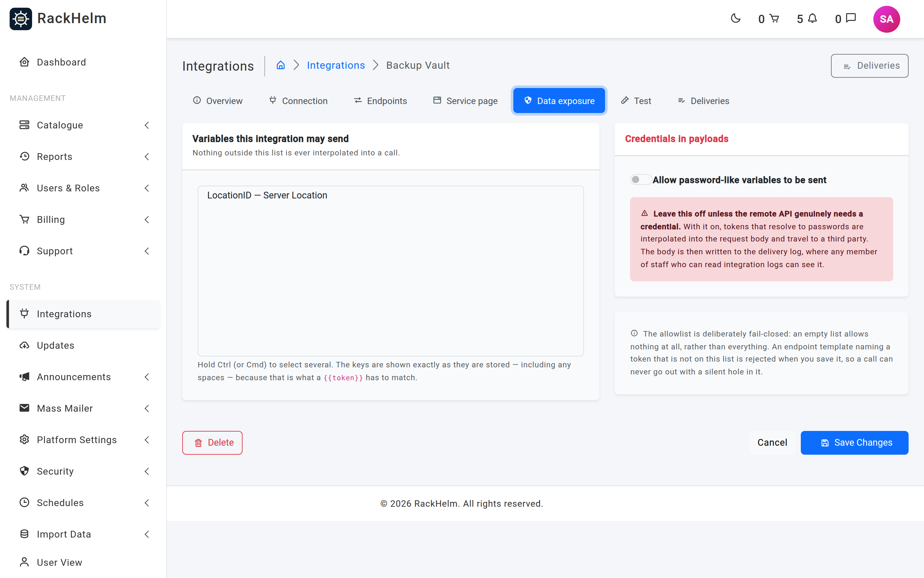Click the Schedules clock icon
Screen dimensions: 924x578
(24, 502)
